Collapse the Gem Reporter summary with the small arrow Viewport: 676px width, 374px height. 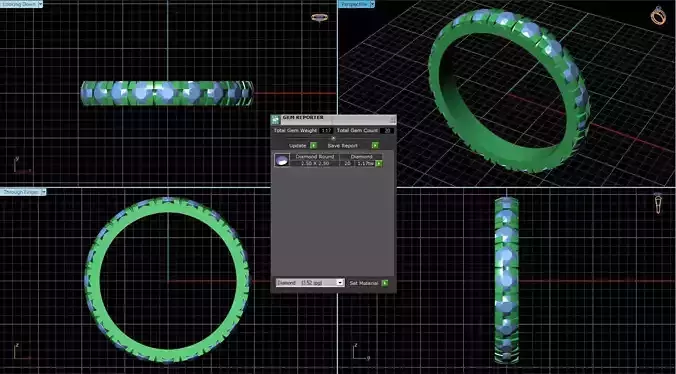point(333,138)
